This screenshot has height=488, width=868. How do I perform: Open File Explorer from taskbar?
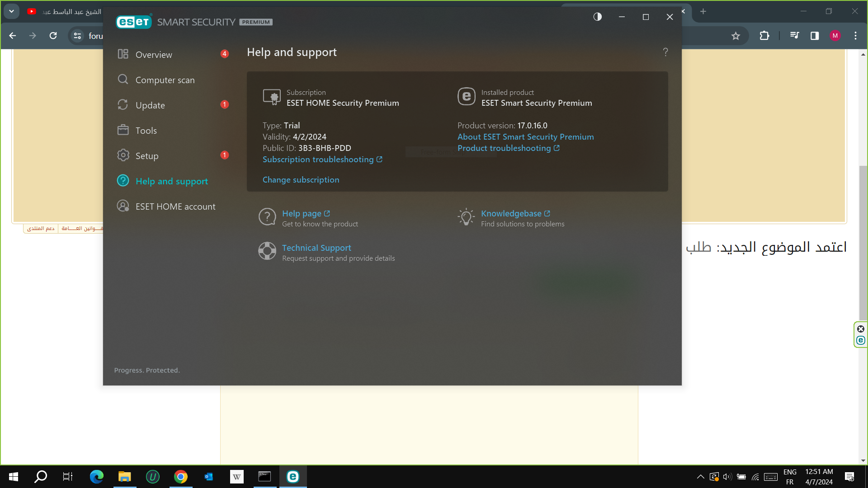[124, 477]
